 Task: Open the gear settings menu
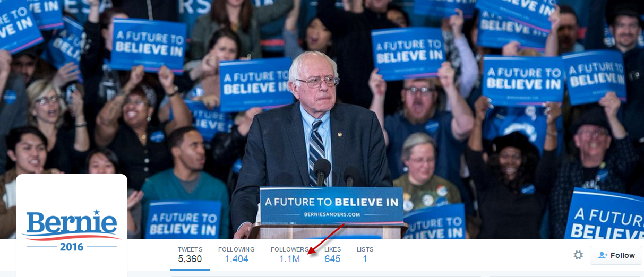coord(578,255)
